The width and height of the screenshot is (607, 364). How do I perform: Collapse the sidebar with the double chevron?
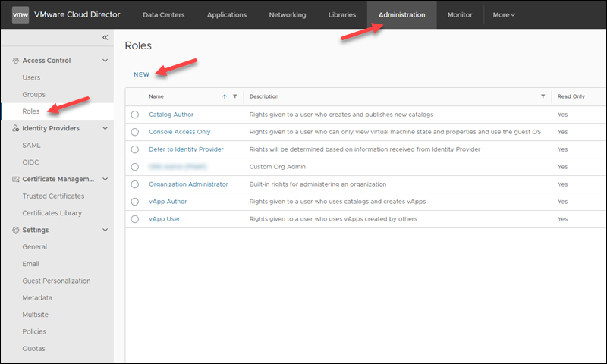coord(105,37)
